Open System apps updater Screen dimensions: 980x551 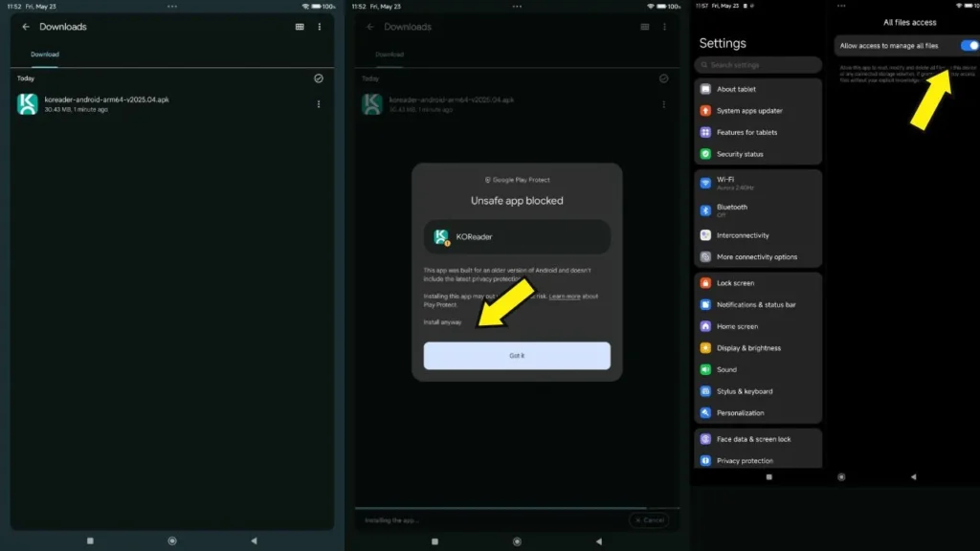(x=758, y=111)
